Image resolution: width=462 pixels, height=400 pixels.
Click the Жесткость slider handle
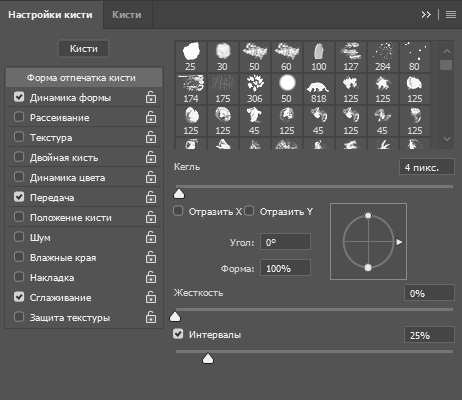pos(175,317)
